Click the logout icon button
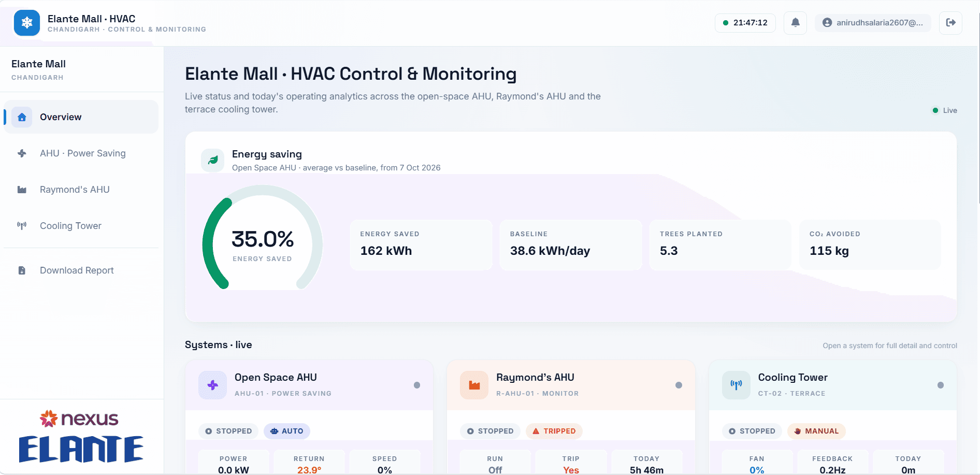 [x=950, y=23]
